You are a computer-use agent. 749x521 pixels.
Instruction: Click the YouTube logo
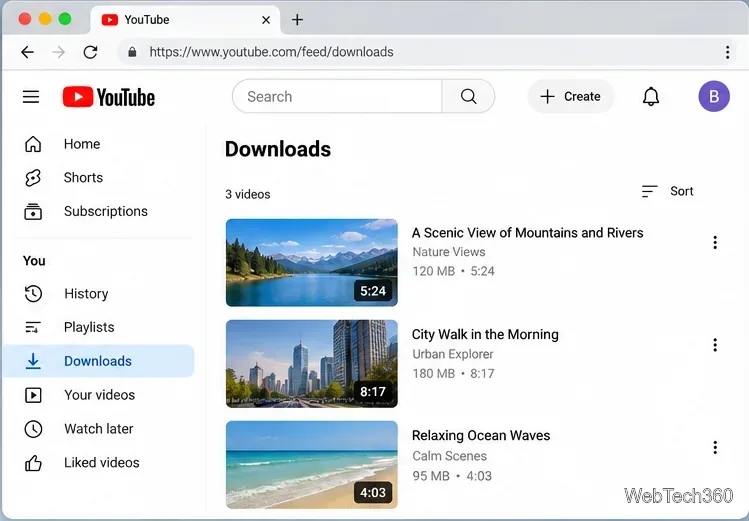(108, 97)
